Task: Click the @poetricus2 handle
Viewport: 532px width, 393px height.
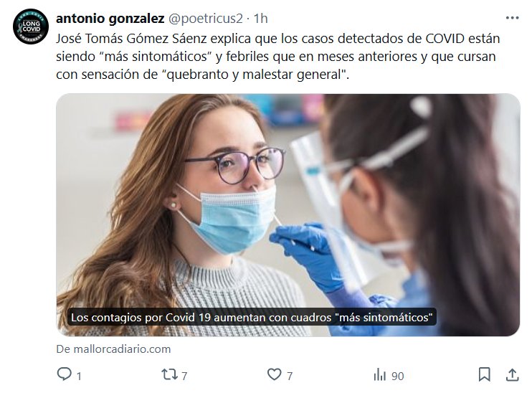Action: 206,19
